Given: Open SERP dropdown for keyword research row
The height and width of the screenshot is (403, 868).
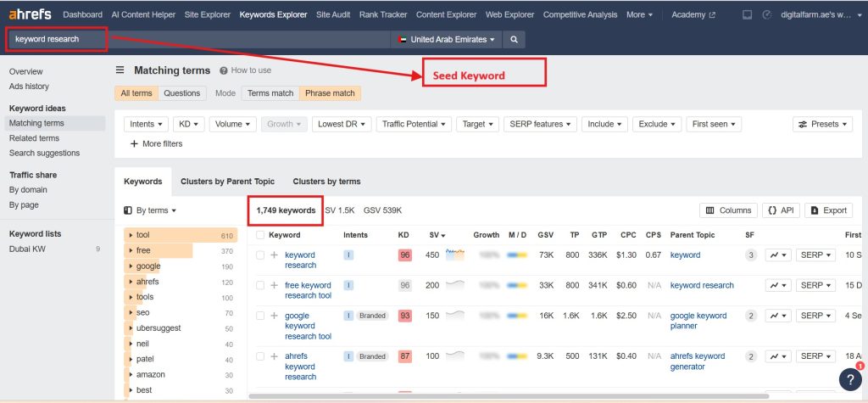Looking at the screenshot, I should pyautogui.click(x=815, y=255).
